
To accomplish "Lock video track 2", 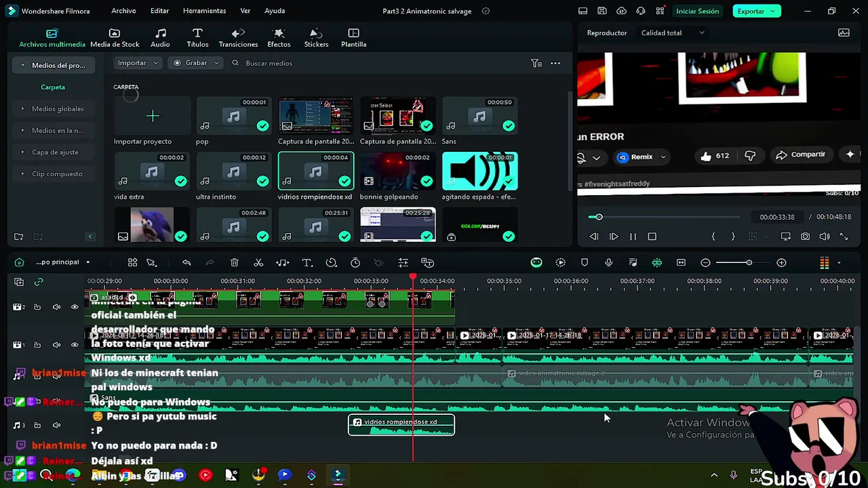I will click(x=37, y=307).
